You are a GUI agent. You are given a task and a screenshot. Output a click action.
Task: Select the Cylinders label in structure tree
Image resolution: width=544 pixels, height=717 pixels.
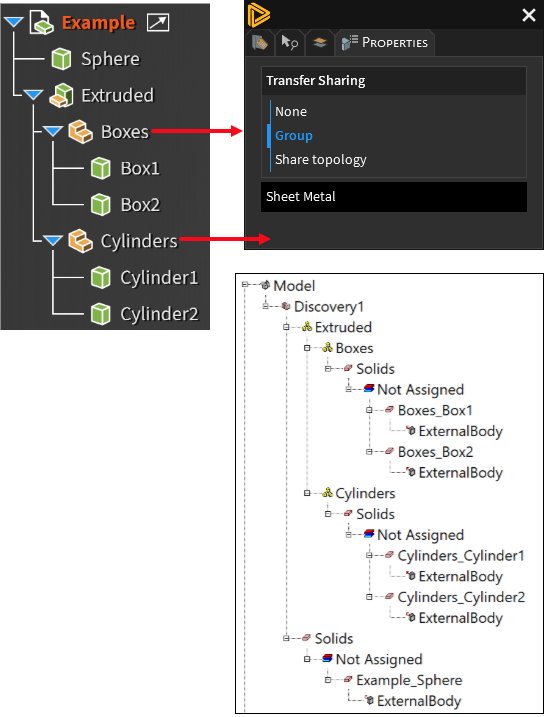coord(139,241)
